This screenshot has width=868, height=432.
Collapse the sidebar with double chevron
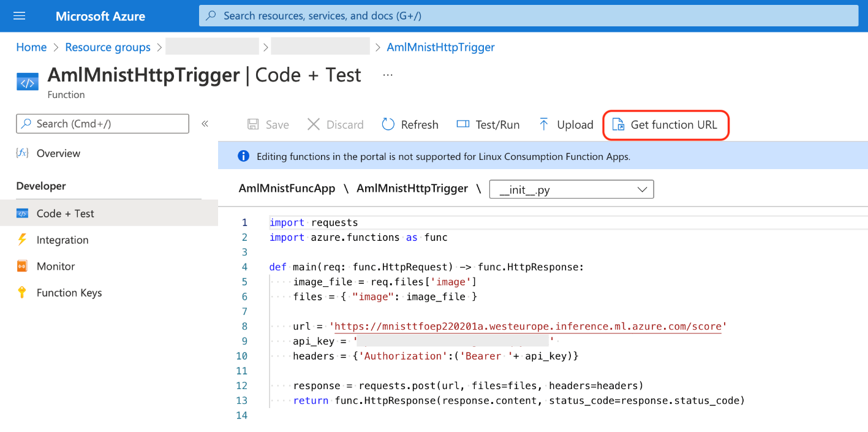tap(205, 124)
